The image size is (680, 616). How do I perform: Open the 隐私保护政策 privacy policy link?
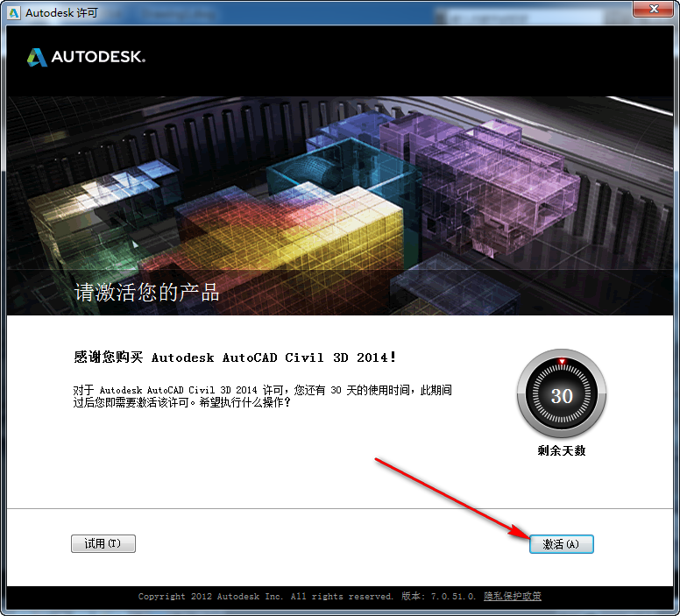click(x=512, y=596)
